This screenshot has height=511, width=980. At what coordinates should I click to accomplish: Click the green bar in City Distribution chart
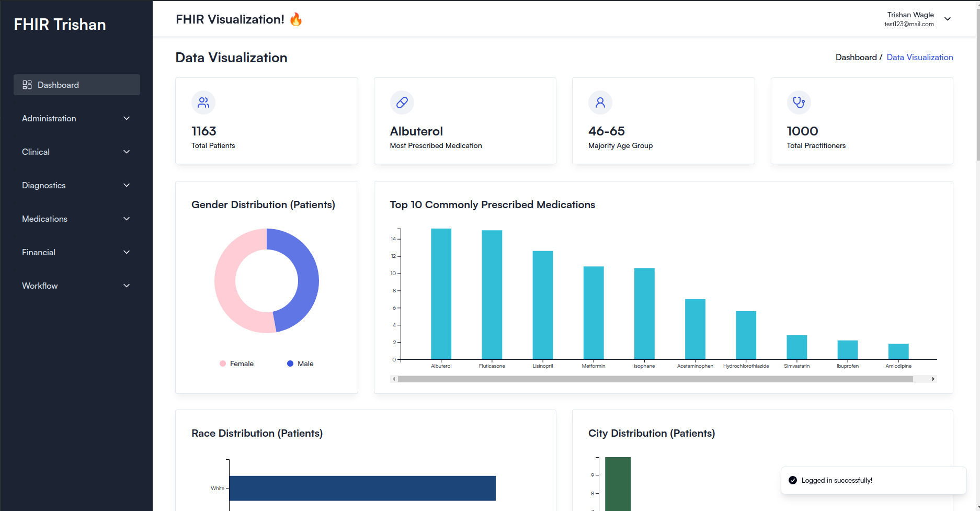pyautogui.click(x=618, y=484)
